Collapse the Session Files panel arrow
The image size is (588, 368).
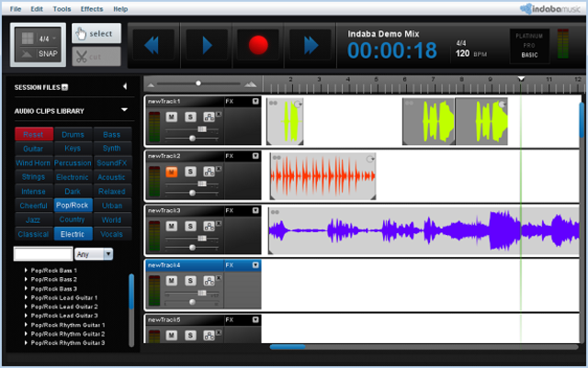[x=125, y=86]
